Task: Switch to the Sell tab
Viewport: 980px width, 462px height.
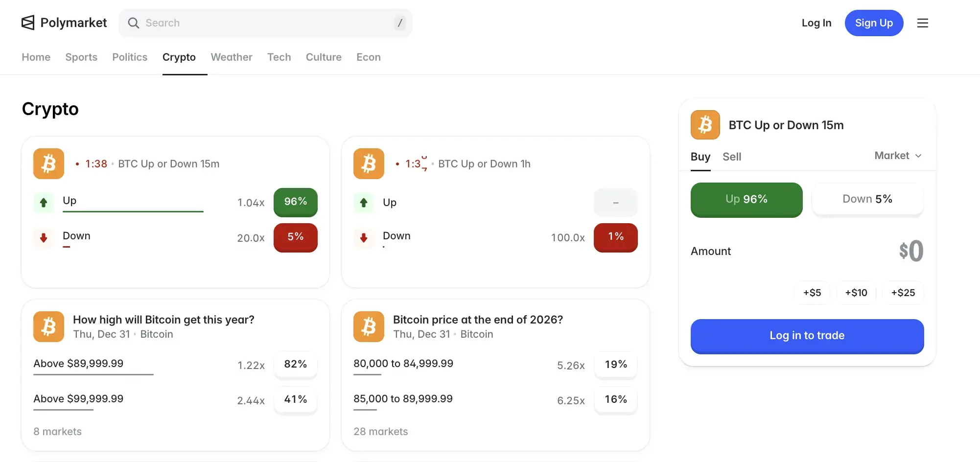Action: tap(732, 157)
